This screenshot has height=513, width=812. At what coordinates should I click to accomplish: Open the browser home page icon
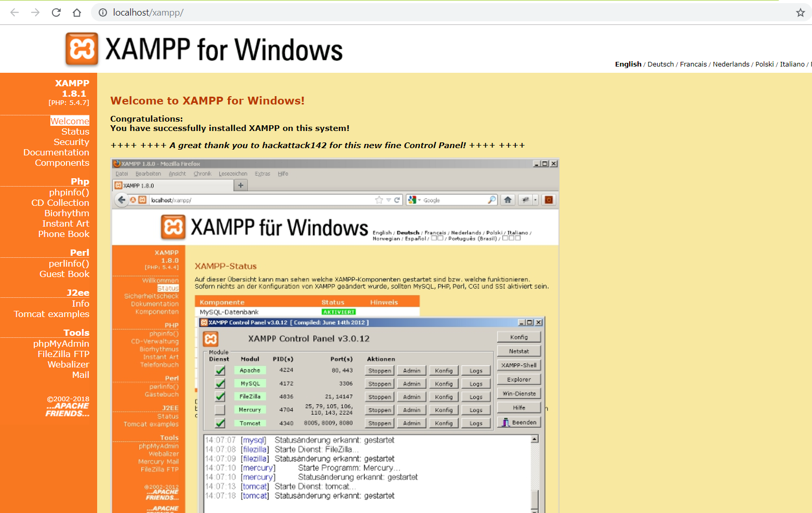(x=76, y=12)
